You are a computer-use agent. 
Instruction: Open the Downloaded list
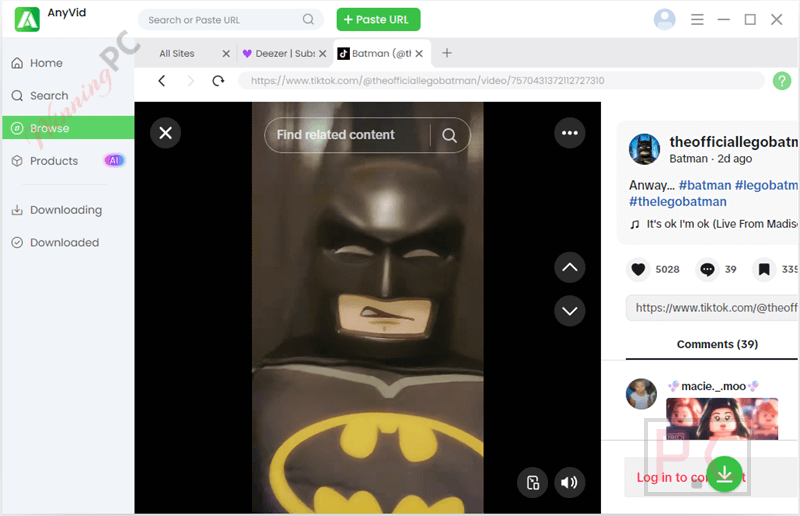pyautogui.click(x=68, y=242)
